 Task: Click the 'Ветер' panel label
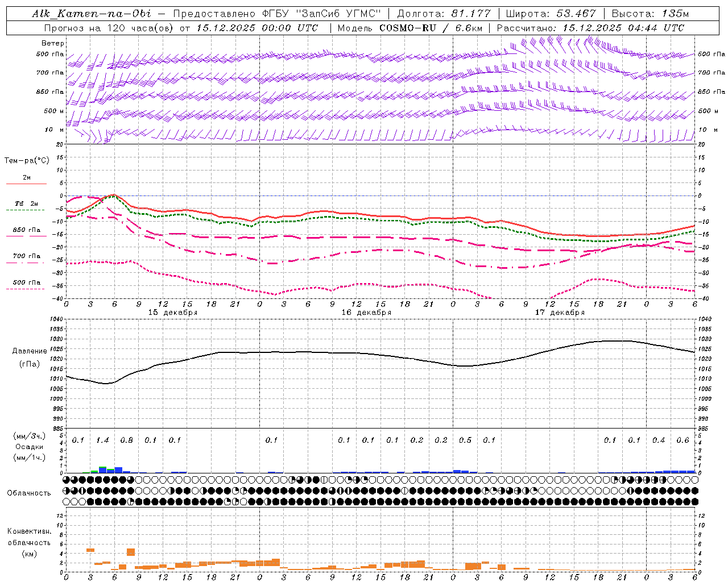click(53, 43)
